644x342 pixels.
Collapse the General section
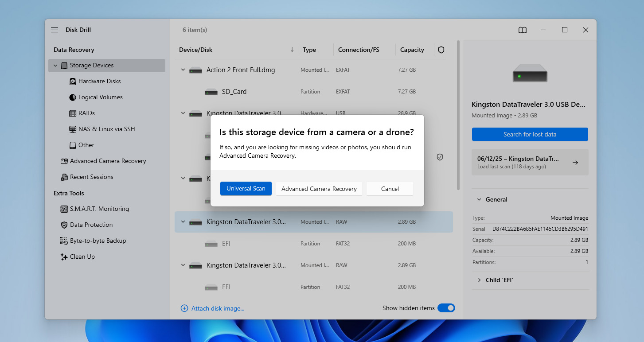click(479, 200)
